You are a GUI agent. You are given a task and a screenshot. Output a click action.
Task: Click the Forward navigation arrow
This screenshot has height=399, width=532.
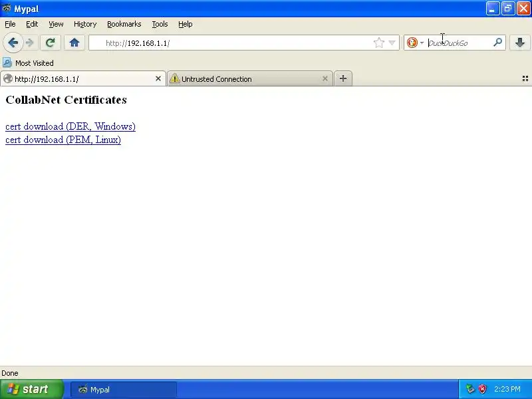[30, 43]
